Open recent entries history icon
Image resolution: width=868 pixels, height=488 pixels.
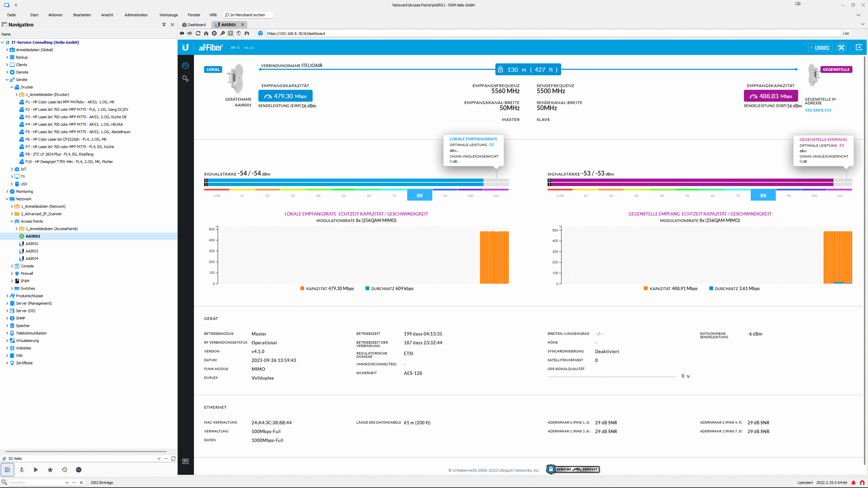(x=64, y=470)
